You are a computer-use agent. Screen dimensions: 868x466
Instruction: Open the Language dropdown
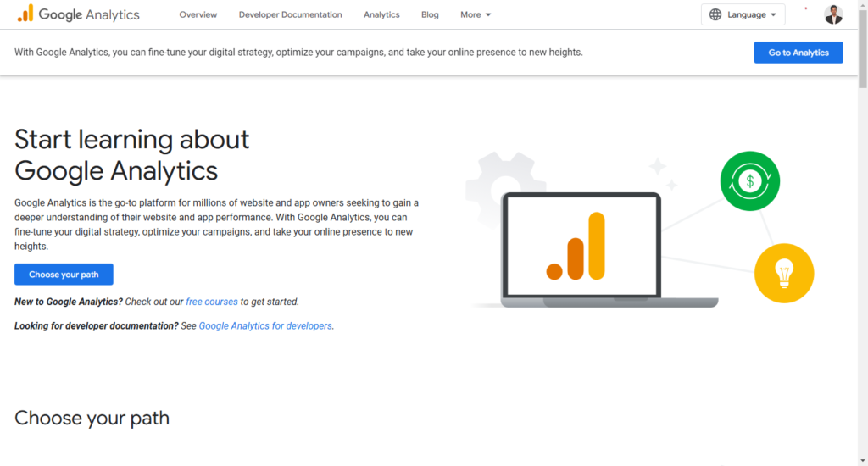pyautogui.click(x=743, y=14)
